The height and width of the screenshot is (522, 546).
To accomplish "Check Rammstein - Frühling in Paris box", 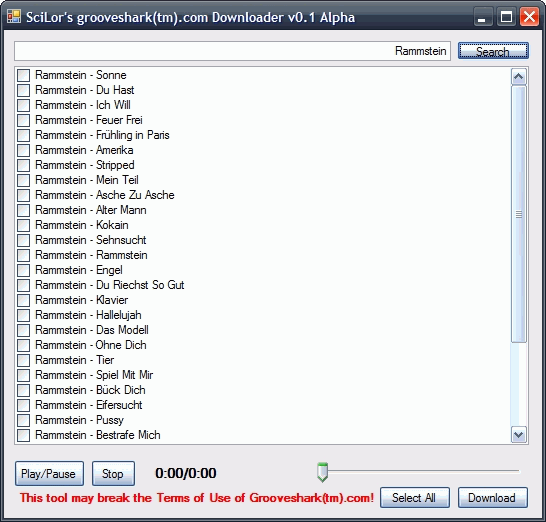I will tap(23, 135).
